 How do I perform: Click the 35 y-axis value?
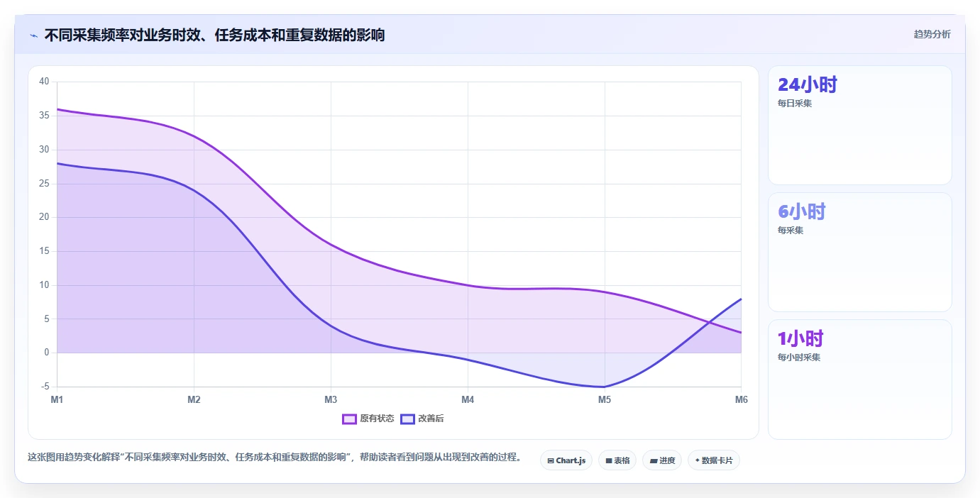click(44, 116)
